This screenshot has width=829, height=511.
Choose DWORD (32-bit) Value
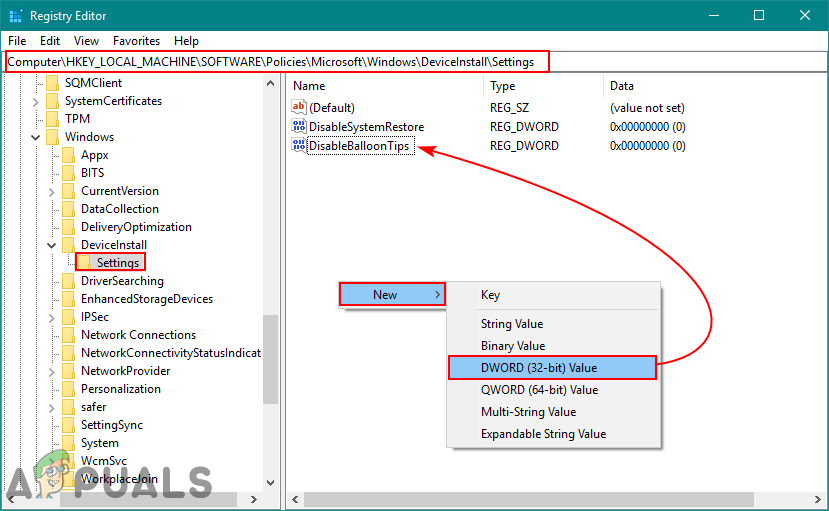tap(552, 368)
